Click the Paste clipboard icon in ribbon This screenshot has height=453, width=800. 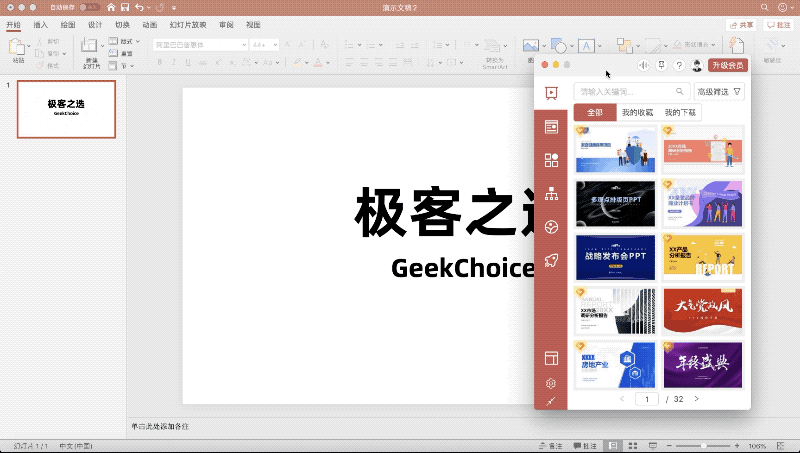17,46
